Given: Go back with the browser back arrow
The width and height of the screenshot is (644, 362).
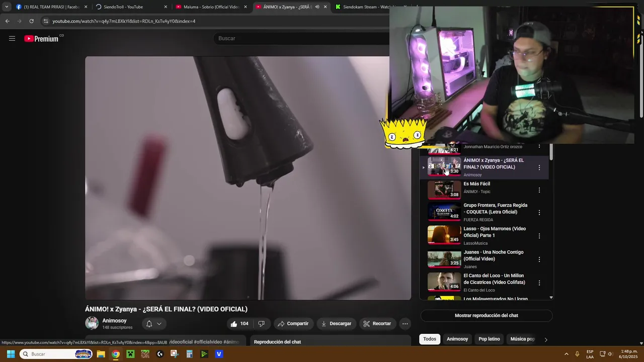Looking at the screenshot, I should (x=7, y=21).
